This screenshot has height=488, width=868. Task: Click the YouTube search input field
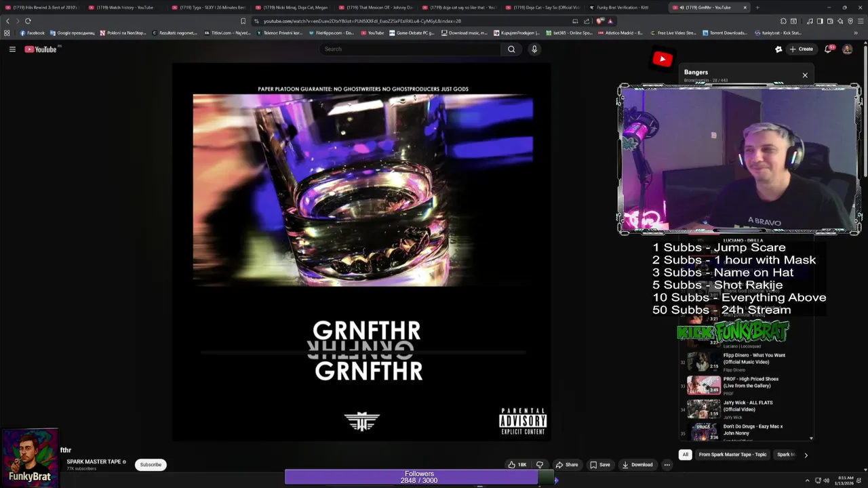point(411,49)
